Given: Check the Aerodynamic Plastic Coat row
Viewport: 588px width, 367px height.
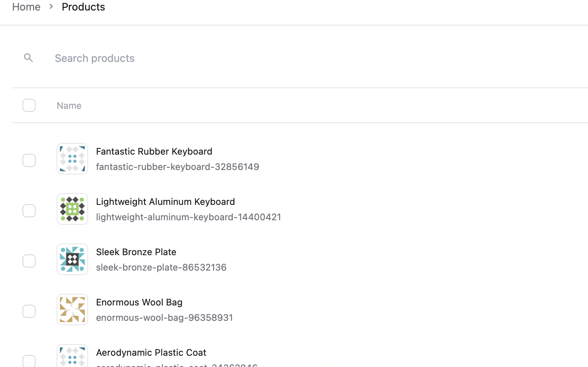Looking at the screenshot, I should tap(29, 361).
